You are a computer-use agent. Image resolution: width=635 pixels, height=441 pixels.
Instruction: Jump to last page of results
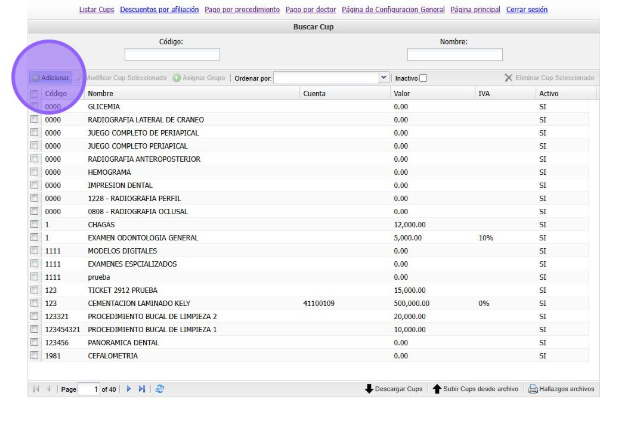coord(142,388)
